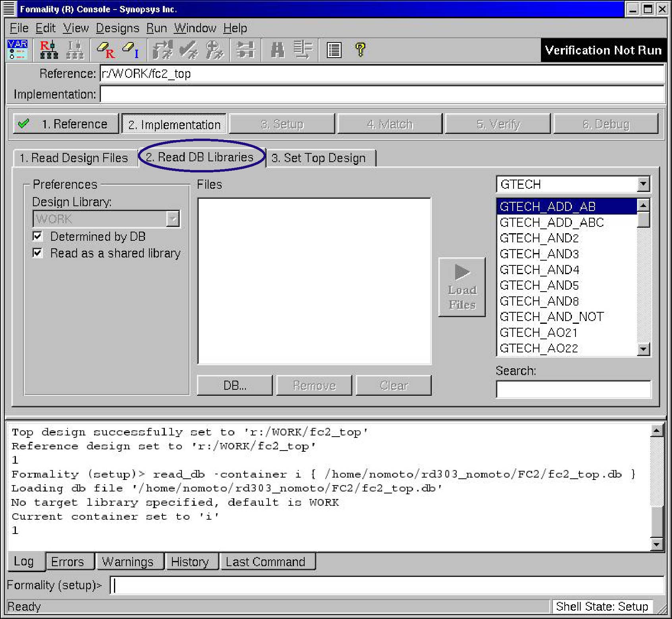
Task: Click the log pane scroll-down arrow
Action: coord(657,544)
